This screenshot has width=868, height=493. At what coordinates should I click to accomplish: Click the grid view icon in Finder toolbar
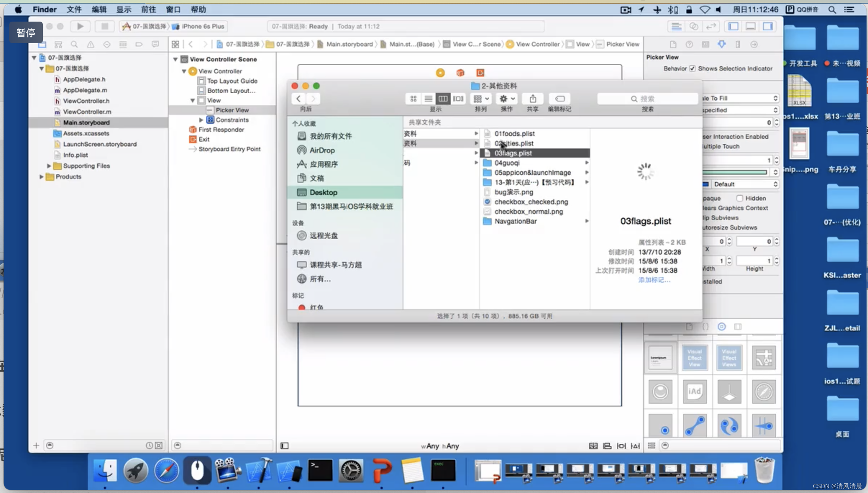[x=413, y=99]
